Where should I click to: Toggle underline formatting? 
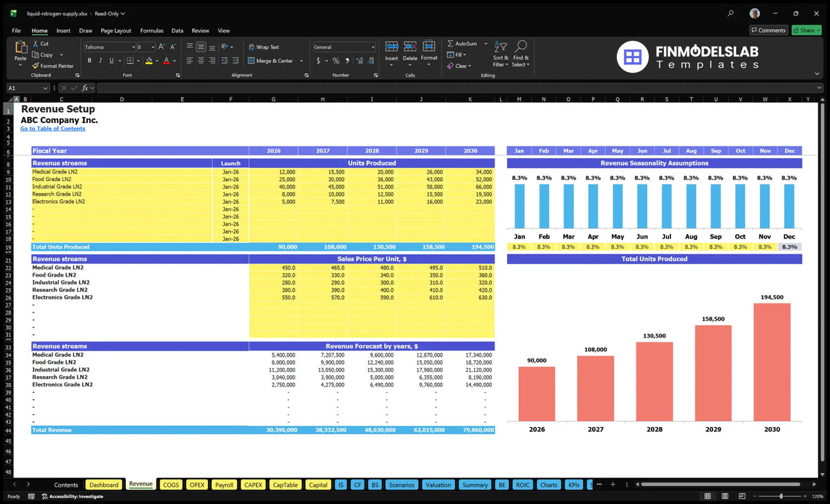(111, 61)
